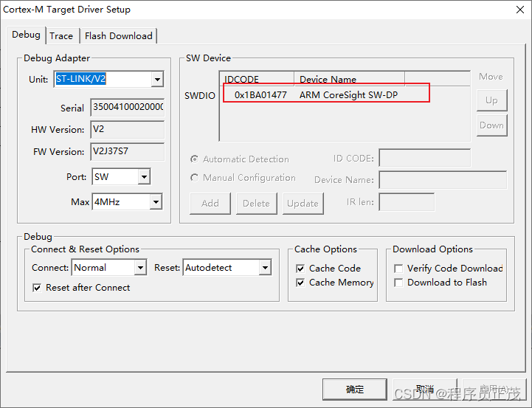
Task: Click the ID CODE input field
Action: click(x=425, y=158)
